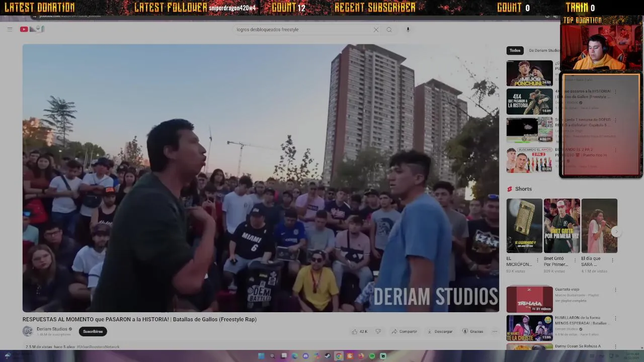Select the De Deriam Studios filter chip
644x362 pixels.
[544, 50]
